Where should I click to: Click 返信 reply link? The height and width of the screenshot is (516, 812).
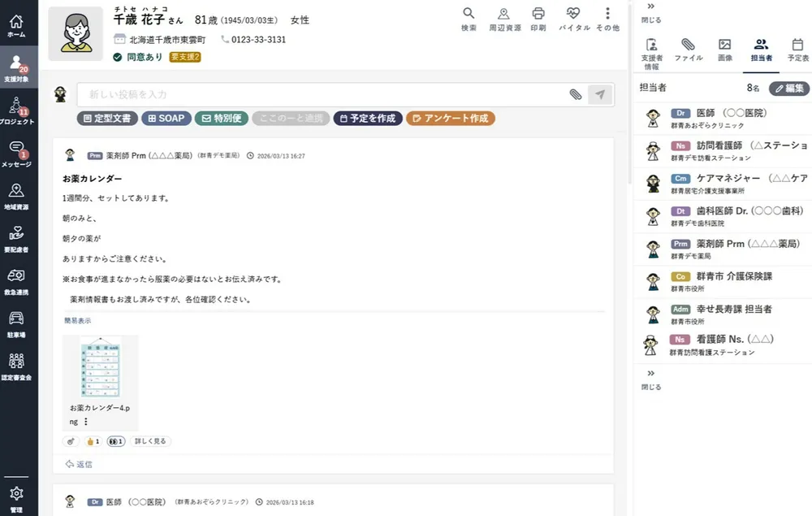click(79, 464)
